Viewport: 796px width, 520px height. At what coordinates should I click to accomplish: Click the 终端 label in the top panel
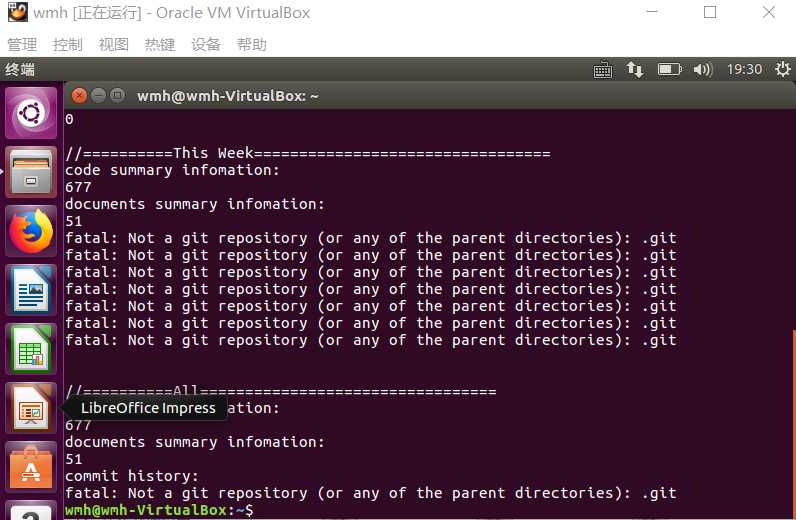point(20,70)
